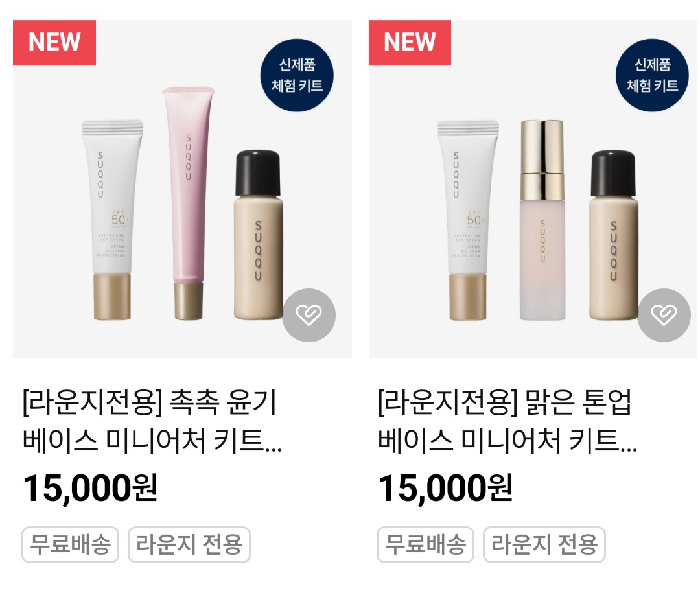Screen dimensions: 700x604
Task: Click the 신제품 체험 키트 badge on the right product
Action: click(x=652, y=75)
